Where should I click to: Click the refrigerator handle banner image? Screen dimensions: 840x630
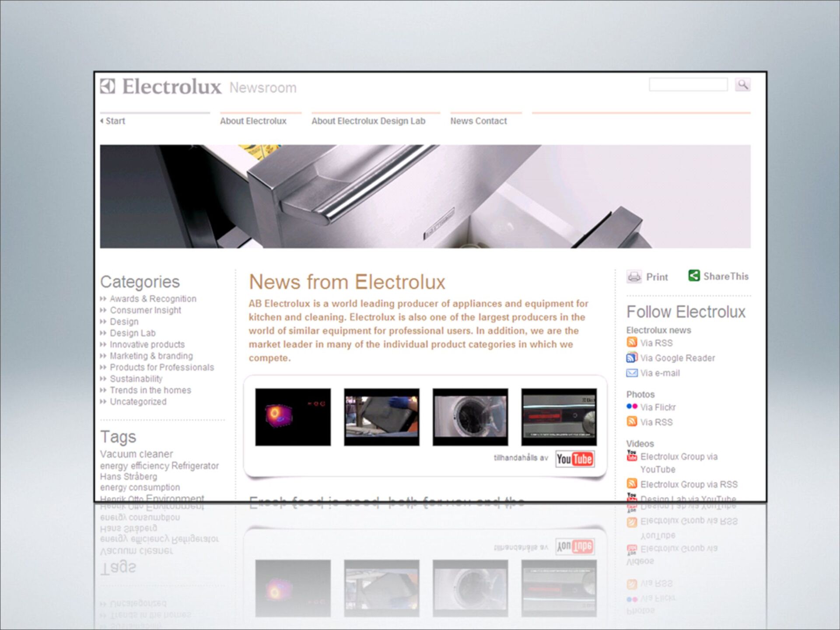pos(425,196)
